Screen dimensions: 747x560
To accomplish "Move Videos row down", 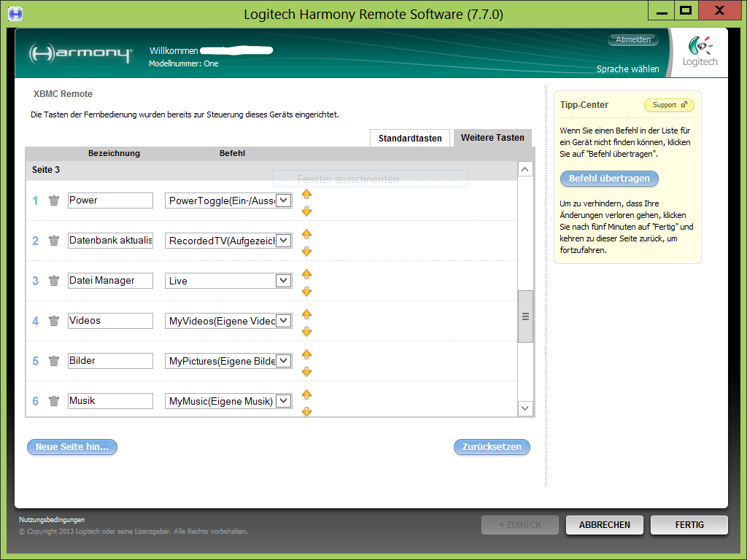I will pyautogui.click(x=307, y=331).
